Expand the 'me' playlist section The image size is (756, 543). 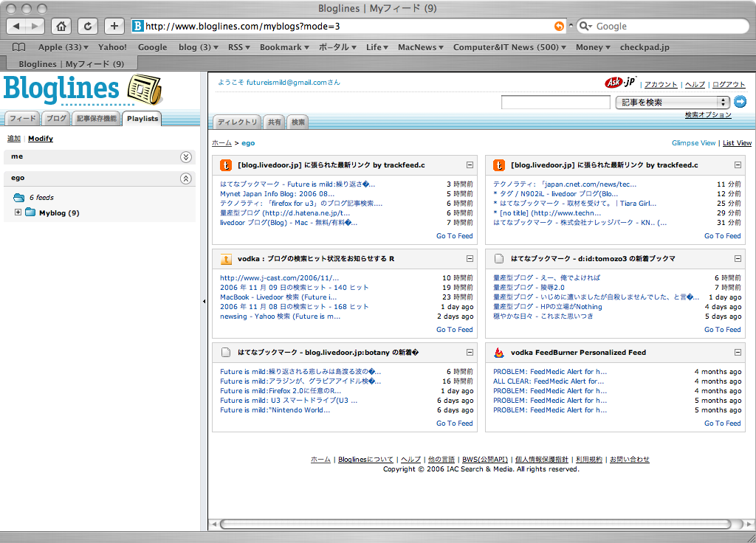point(185,157)
